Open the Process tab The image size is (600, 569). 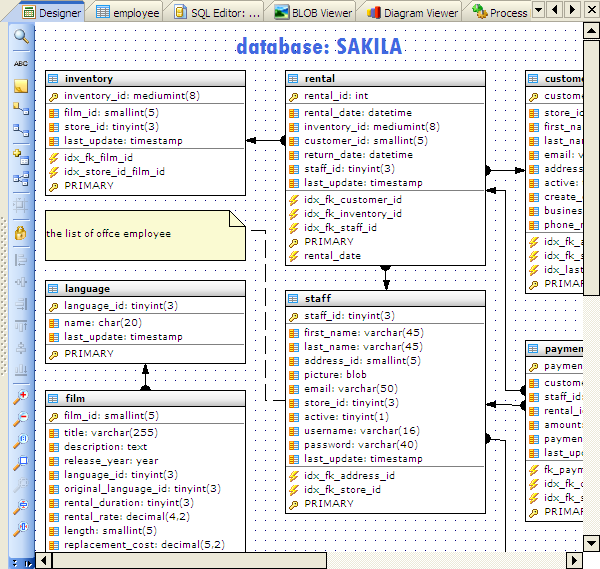click(499, 13)
